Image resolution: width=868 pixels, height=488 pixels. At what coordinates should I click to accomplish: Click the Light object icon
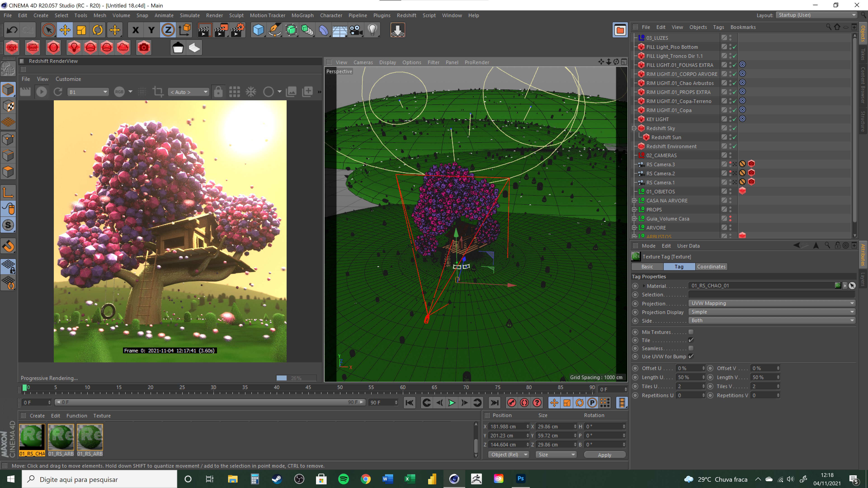pyautogui.click(x=372, y=30)
